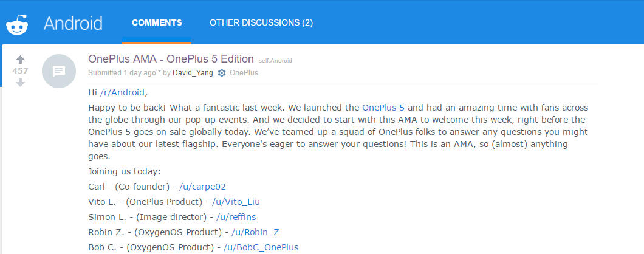
Task: Click the gear flair icon beside David_Yang
Action: (221, 73)
